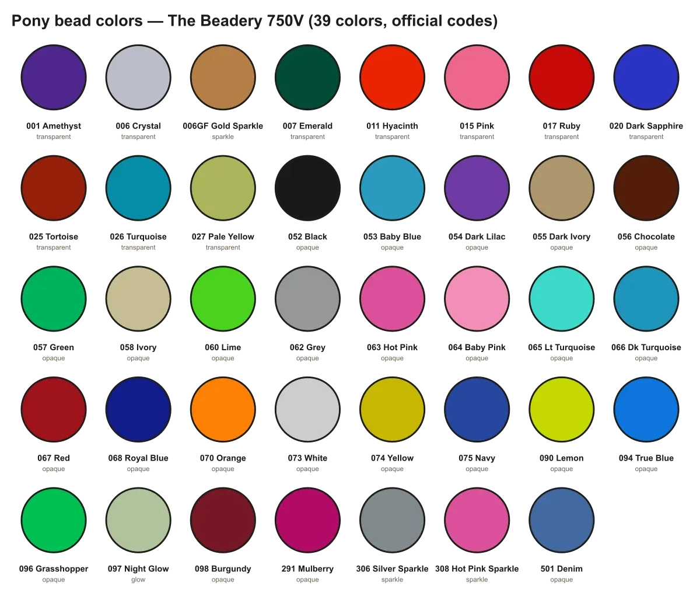The image size is (700, 610).
Task: Pick the 306 Silver Sparkle circle
Action: 392,521
